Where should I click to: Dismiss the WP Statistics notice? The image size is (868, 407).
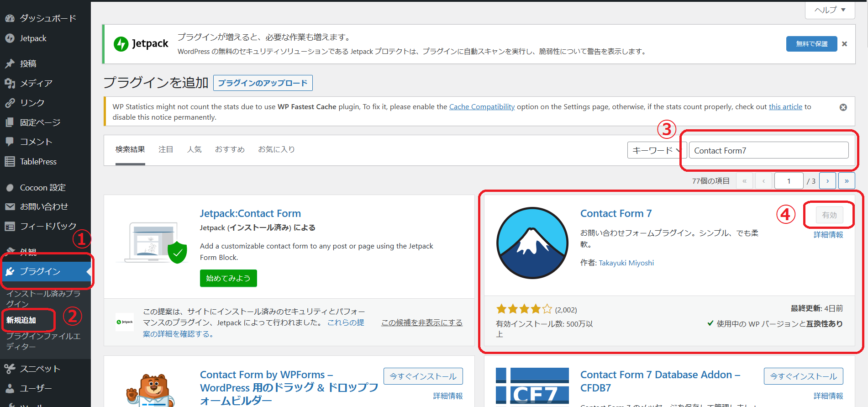pos(843,107)
